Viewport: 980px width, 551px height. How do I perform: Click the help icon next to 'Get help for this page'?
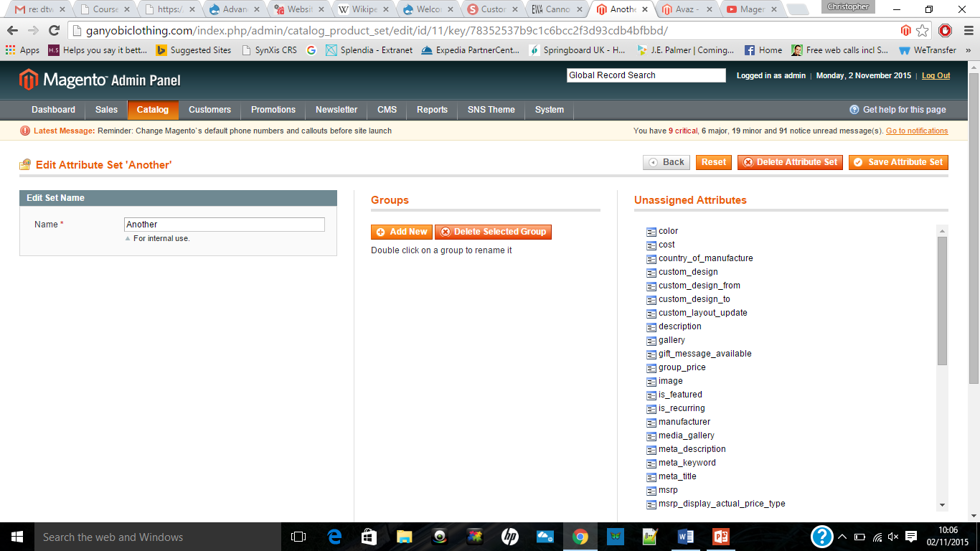[x=854, y=110]
